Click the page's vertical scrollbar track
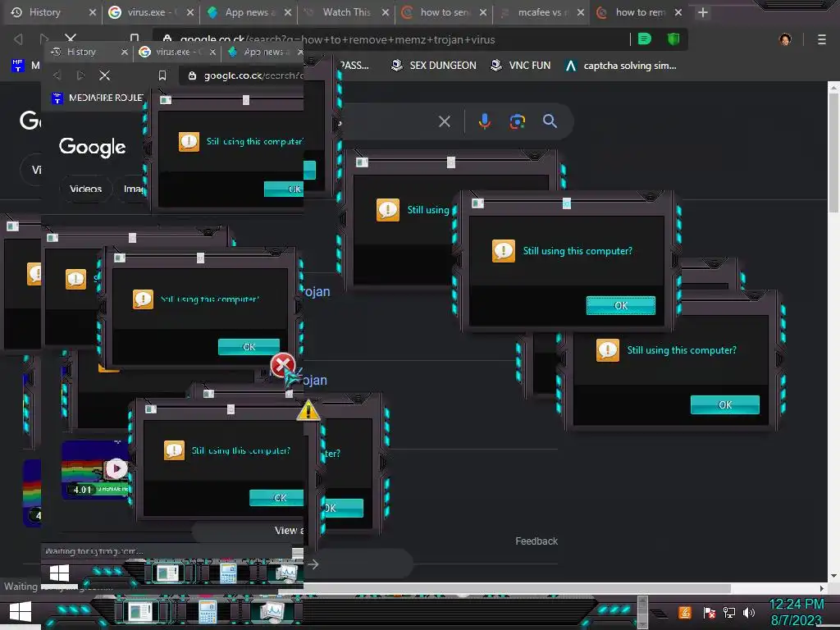Screen dimensions: 840x630 833,332
